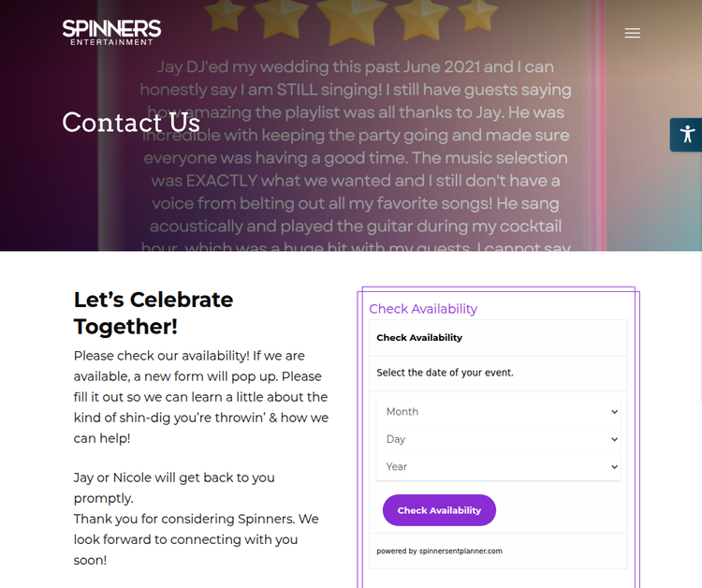This screenshot has width=702, height=588.
Task: Open the accessibility options widget
Action: [686, 134]
